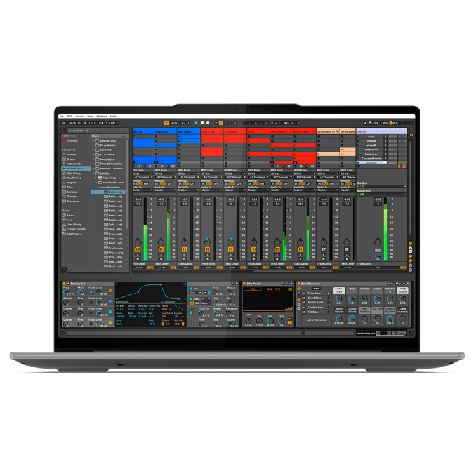Image resolution: width=476 pixels, height=476 pixels.
Task: Open the Help menu
Action: tap(113, 116)
